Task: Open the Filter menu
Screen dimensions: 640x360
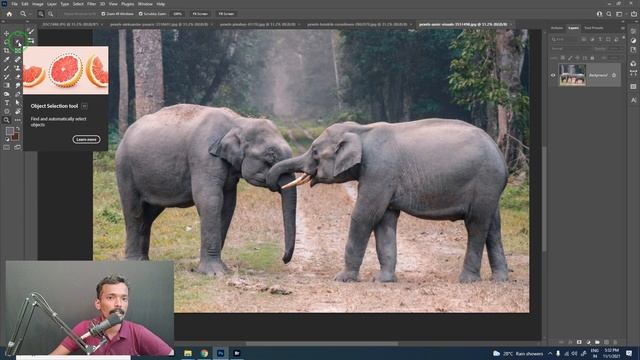Action: [x=91, y=4]
